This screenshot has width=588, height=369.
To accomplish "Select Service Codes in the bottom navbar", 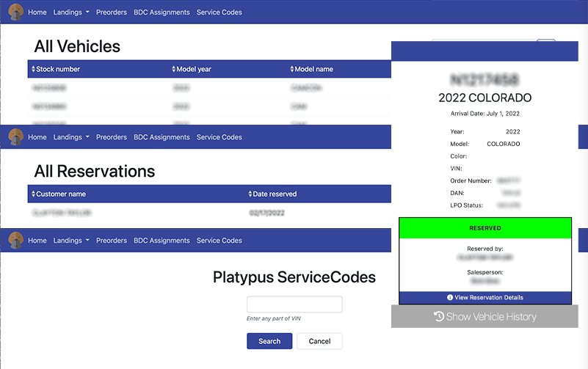I will pos(219,241).
